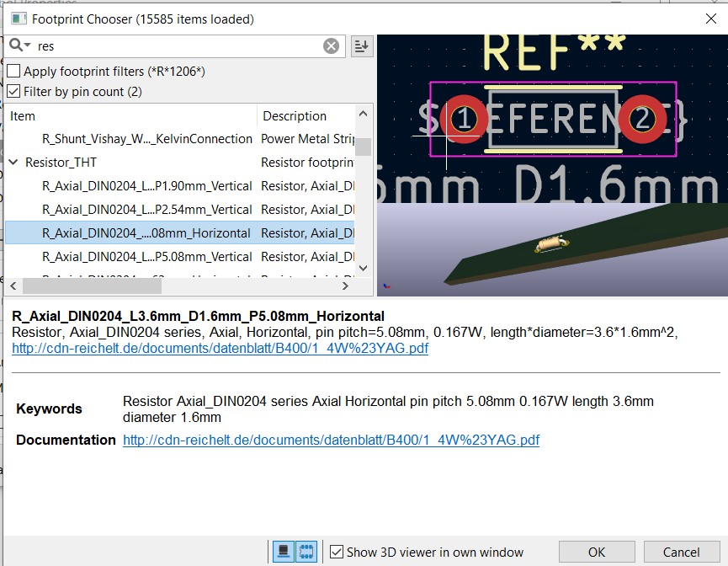Click the vertical scrollbar thumb in list
The image size is (728, 566).
pos(363,147)
